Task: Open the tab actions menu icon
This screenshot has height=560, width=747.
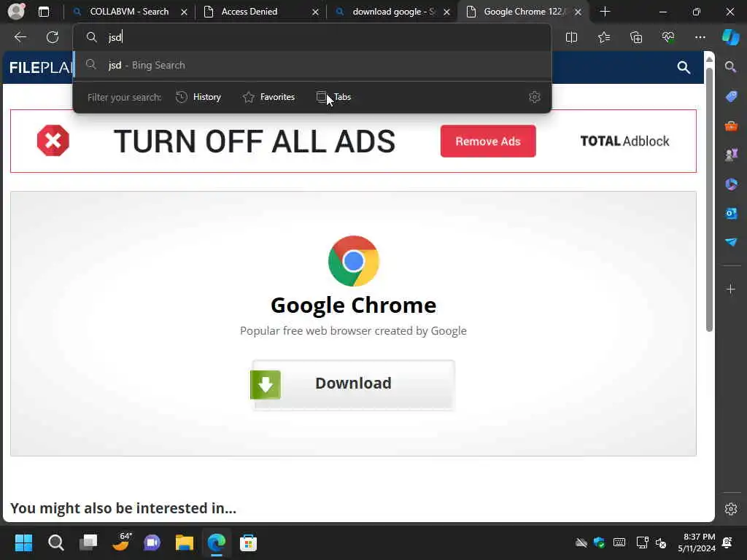Action: (43, 12)
